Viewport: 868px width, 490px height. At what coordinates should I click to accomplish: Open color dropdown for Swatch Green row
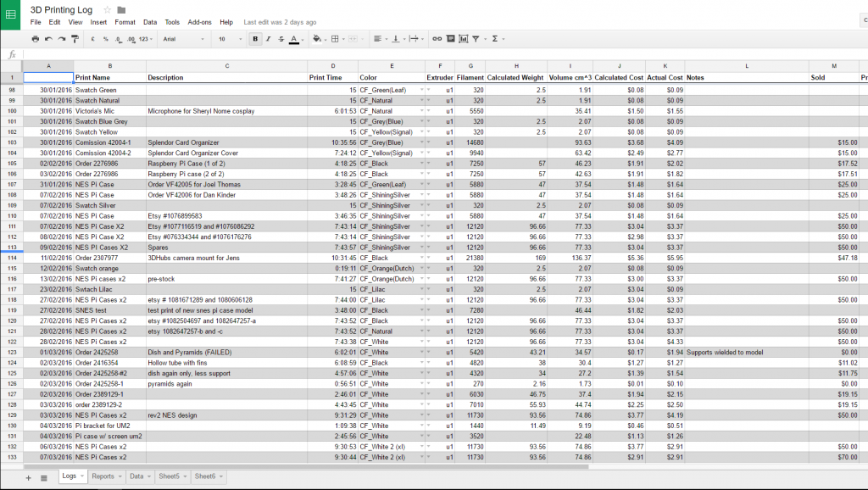(x=421, y=90)
